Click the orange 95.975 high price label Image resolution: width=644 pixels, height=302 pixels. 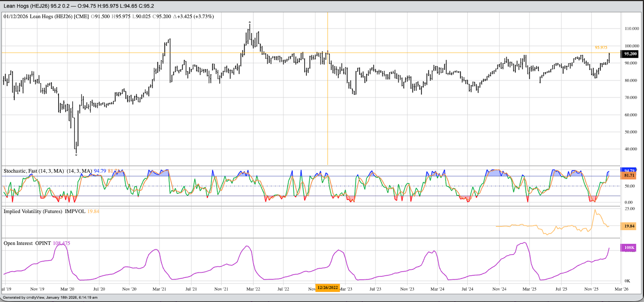pos(601,47)
